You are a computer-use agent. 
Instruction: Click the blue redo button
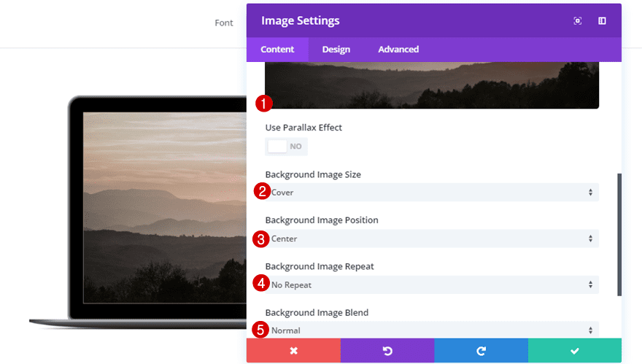click(x=481, y=350)
